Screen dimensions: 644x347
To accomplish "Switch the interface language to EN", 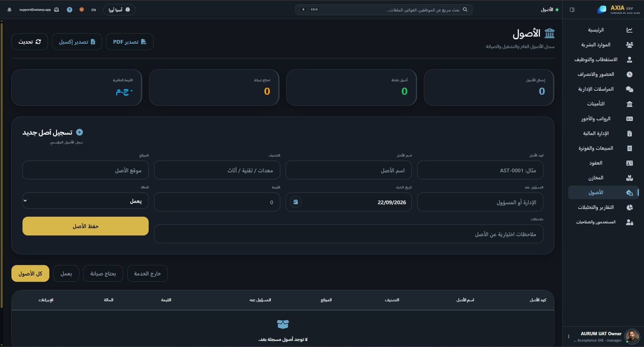I will (94, 10).
